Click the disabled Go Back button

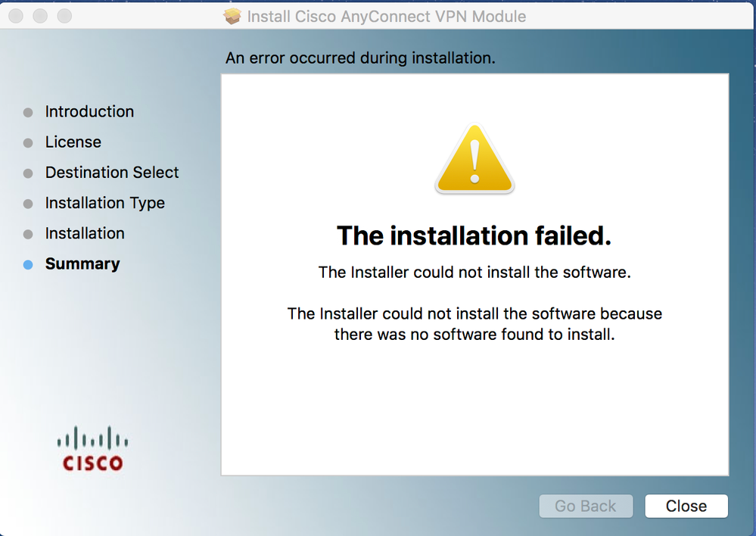click(586, 506)
